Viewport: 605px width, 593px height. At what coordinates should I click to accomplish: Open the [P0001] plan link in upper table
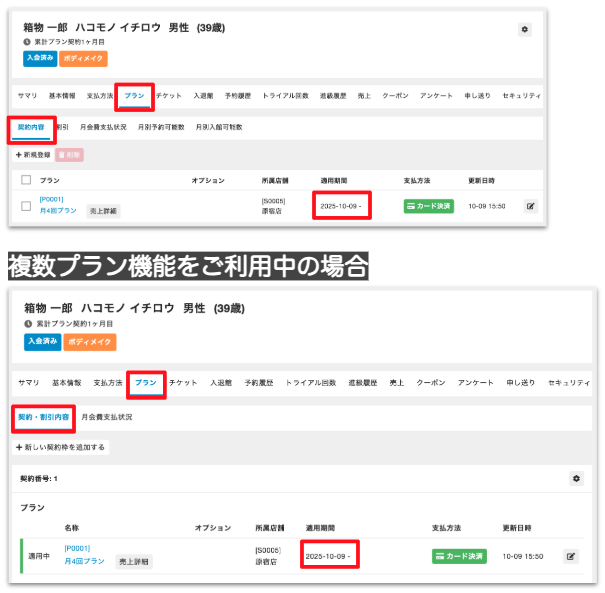[x=51, y=199]
